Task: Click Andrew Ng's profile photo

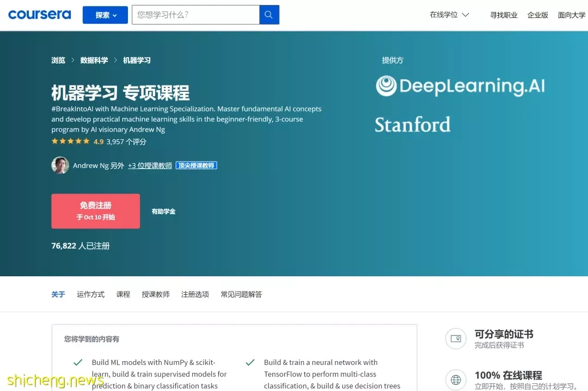Action: (60, 165)
